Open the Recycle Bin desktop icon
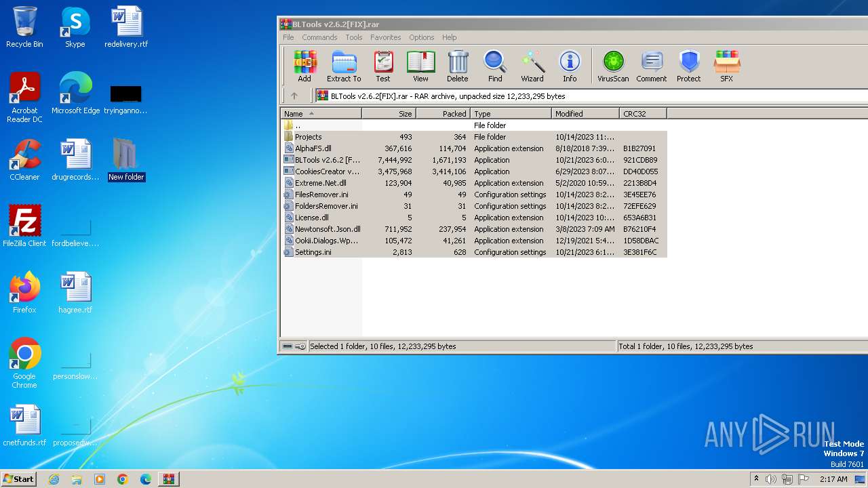The height and width of the screenshot is (488, 868). (24, 27)
